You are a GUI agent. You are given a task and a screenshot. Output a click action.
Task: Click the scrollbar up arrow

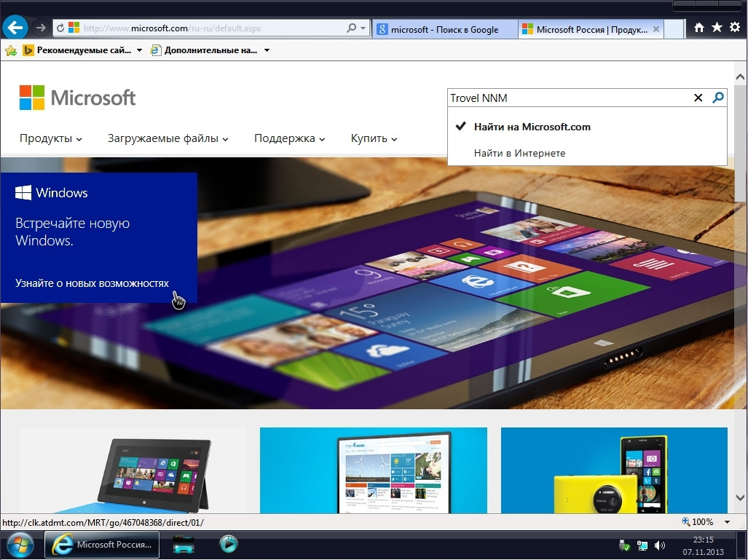point(741,76)
